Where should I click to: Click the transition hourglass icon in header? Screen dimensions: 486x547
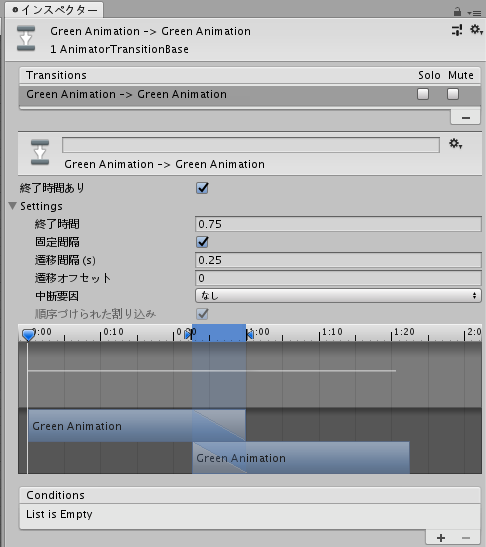[26, 38]
